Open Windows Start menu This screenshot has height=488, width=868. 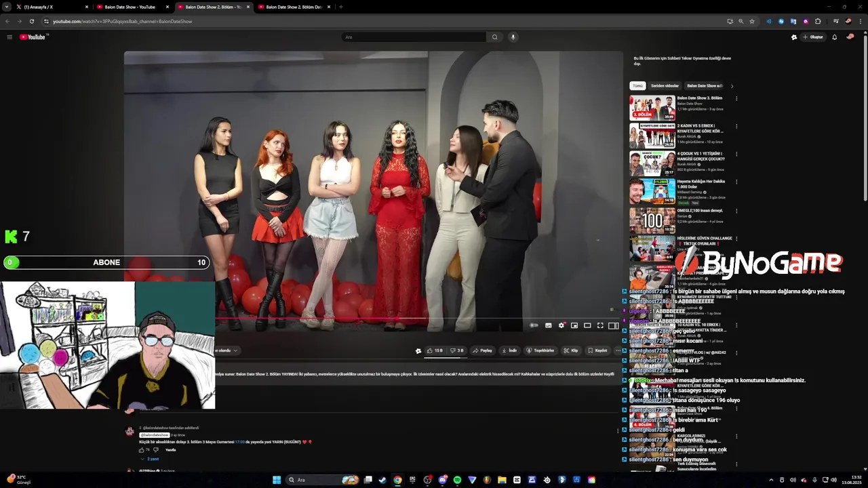[277, 480]
